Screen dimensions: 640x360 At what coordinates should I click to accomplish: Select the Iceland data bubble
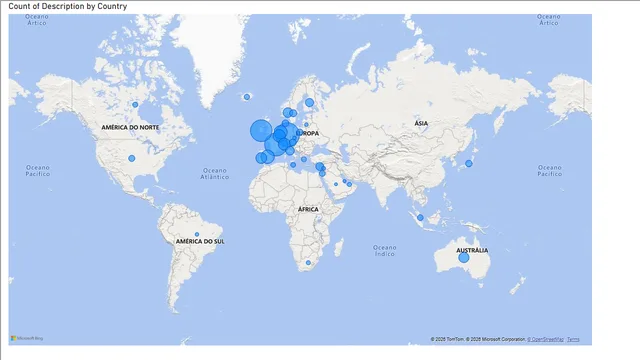pos(247,97)
